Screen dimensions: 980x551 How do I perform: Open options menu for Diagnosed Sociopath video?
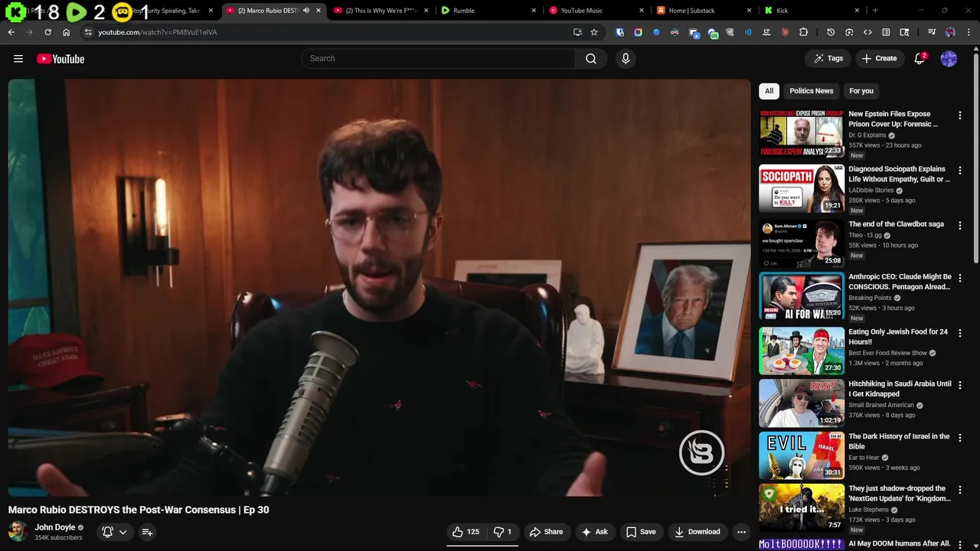pyautogui.click(x=960, y=171)
